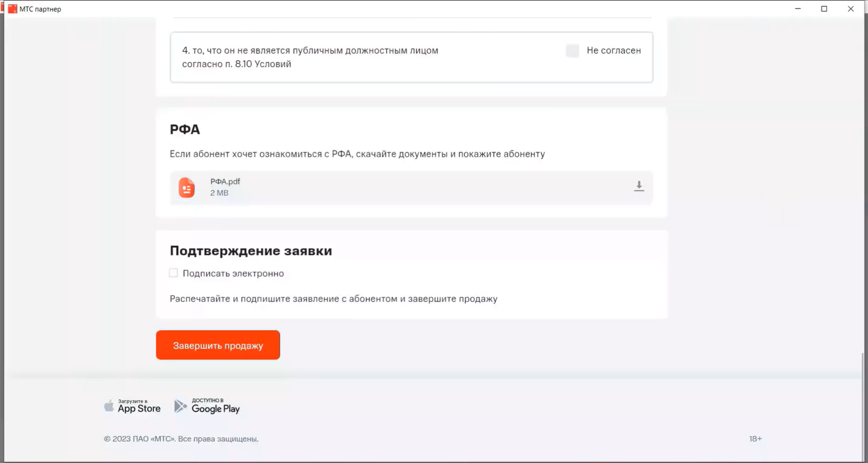This screenshot has width=868, height=463.
Task: Click the vertical scrollbar thumb
Action: 863,407
